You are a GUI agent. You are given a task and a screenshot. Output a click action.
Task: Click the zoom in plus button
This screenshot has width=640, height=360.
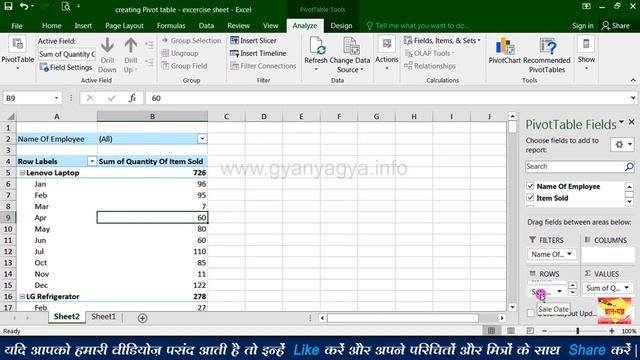611,331
